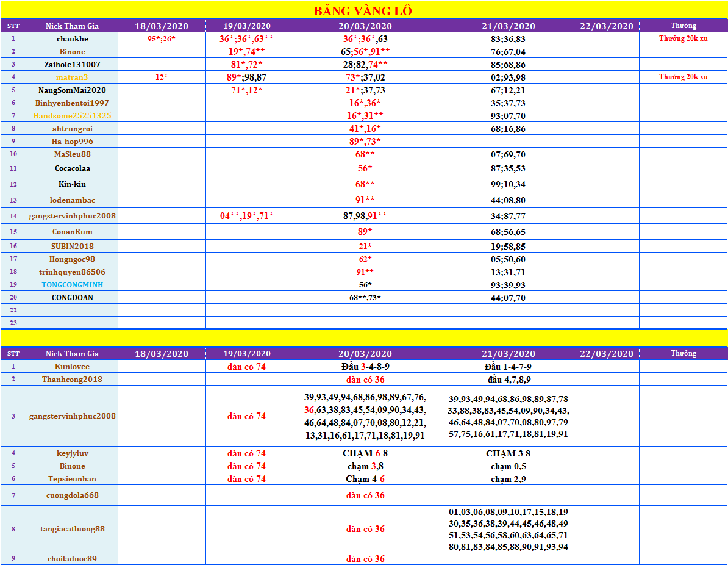Select Thanhcong2018's 'dàn có 36' cell
728x565 pixels.
tap(365, 379)
